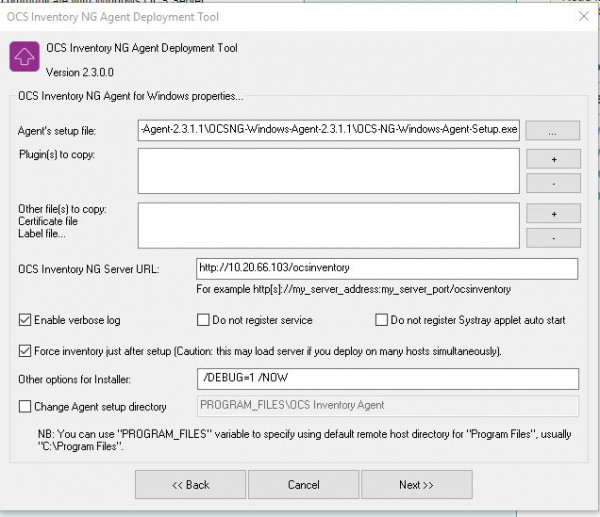Proceed with the Next button
The height and width of the screenshot is (517, 600).
[x=417, y=485]
